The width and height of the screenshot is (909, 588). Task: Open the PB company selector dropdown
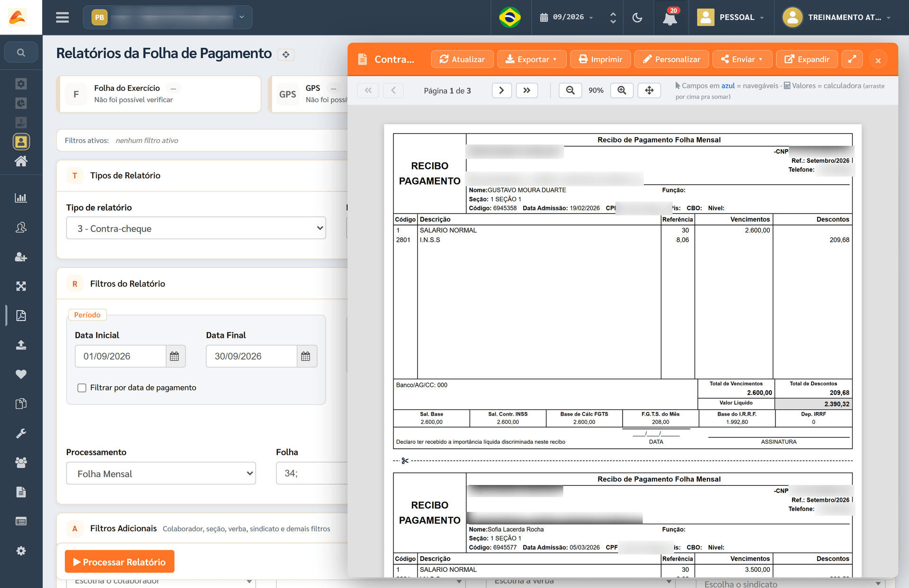[168, 18]
